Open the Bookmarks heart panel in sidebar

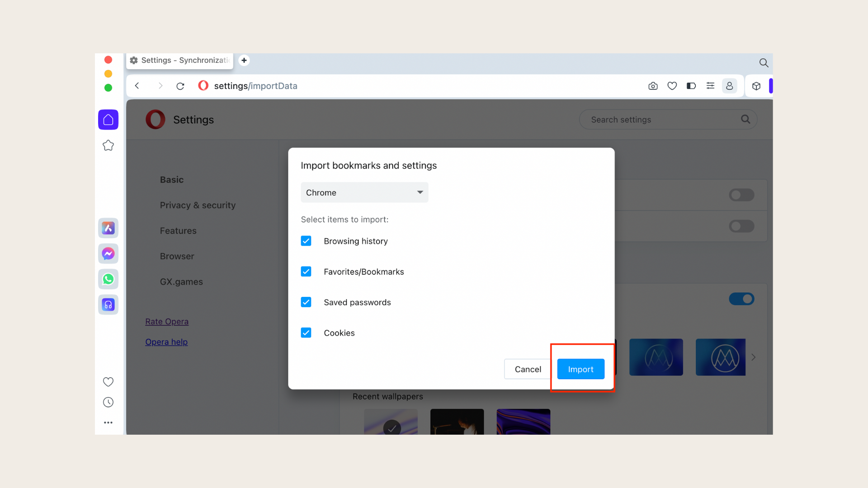(108, 382)
